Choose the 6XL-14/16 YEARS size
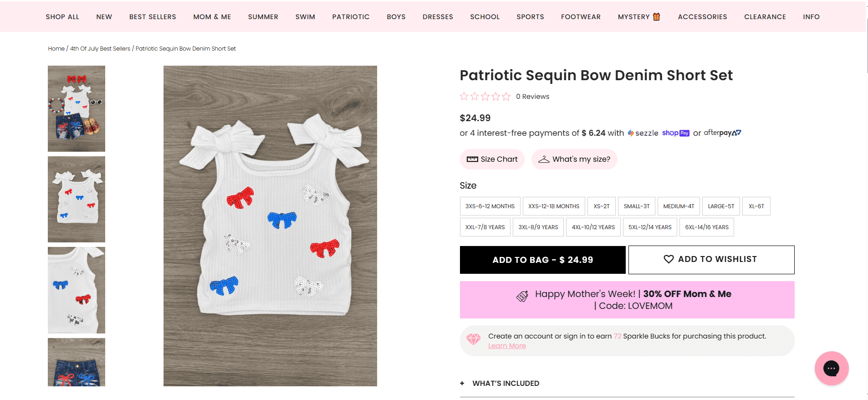 [706, 227]
